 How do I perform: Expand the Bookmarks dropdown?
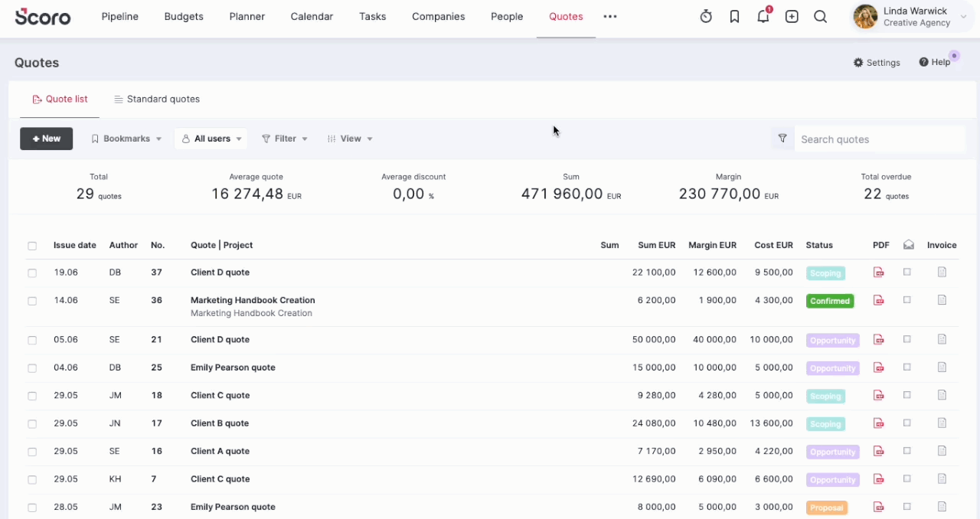coord(126,139)
